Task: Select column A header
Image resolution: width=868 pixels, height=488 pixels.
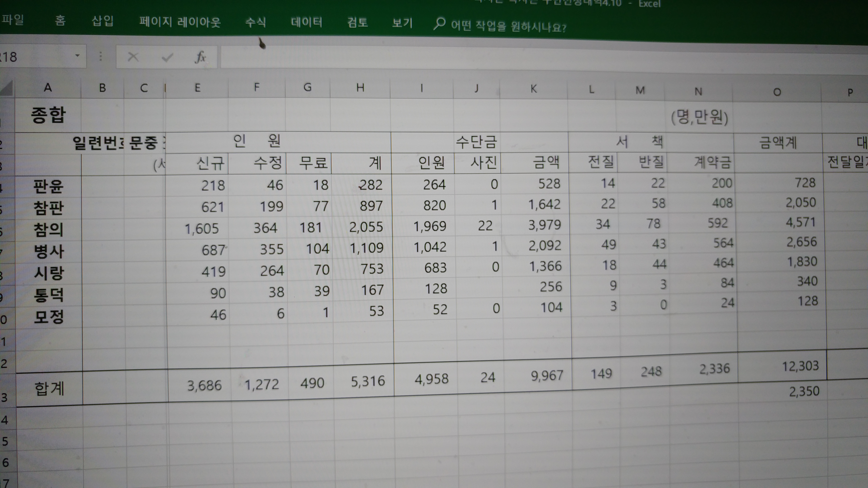Action: pyautogui.click(x=48, y=88)
